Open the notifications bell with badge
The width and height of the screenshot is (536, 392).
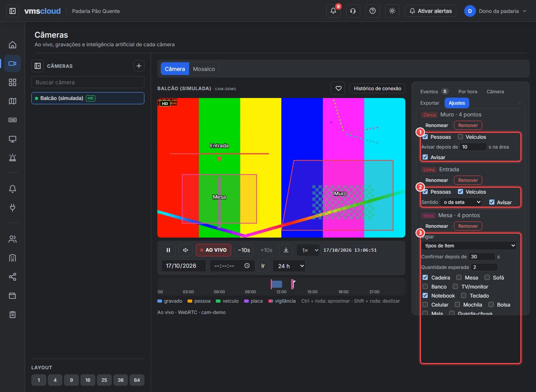[334, 11]
